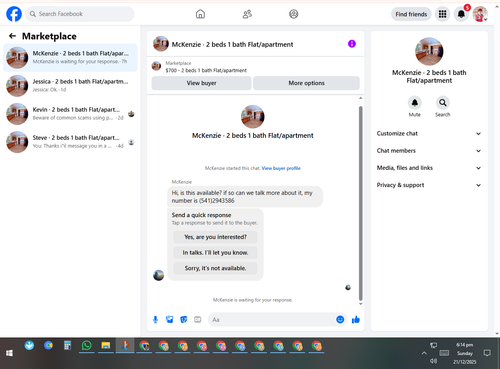Choose a sticker icon
Screen dimensions: 500x369
pos(184,320)
